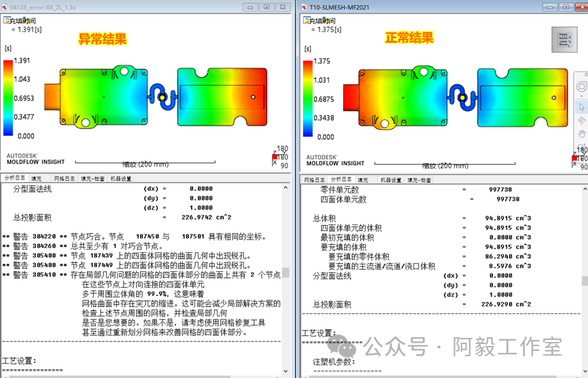The image size is (588, 378).
Task: Click the scale bar label in left window
Action: 145,165
